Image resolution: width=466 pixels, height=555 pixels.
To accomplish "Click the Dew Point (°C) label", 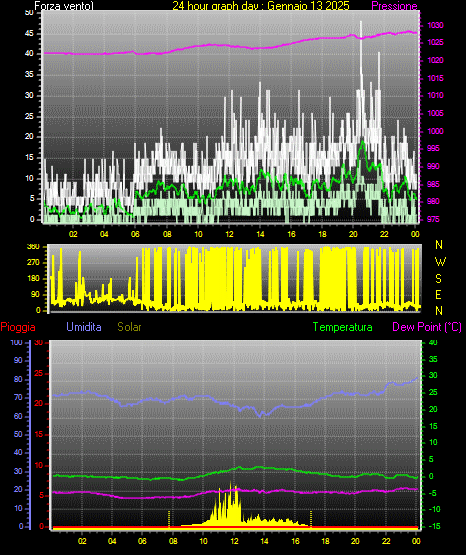I will coord(427,327).
